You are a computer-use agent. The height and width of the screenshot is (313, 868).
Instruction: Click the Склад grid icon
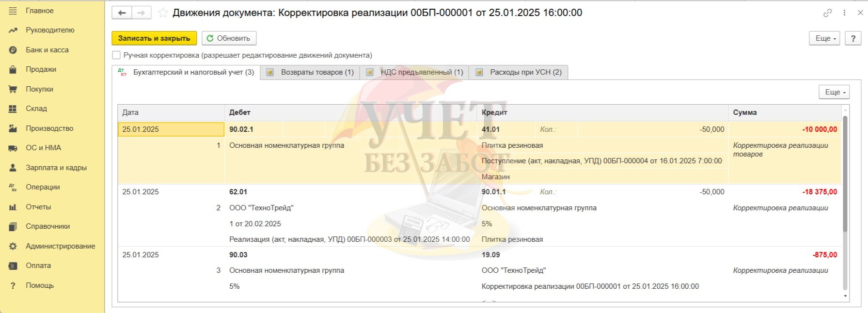click(13, 109)
